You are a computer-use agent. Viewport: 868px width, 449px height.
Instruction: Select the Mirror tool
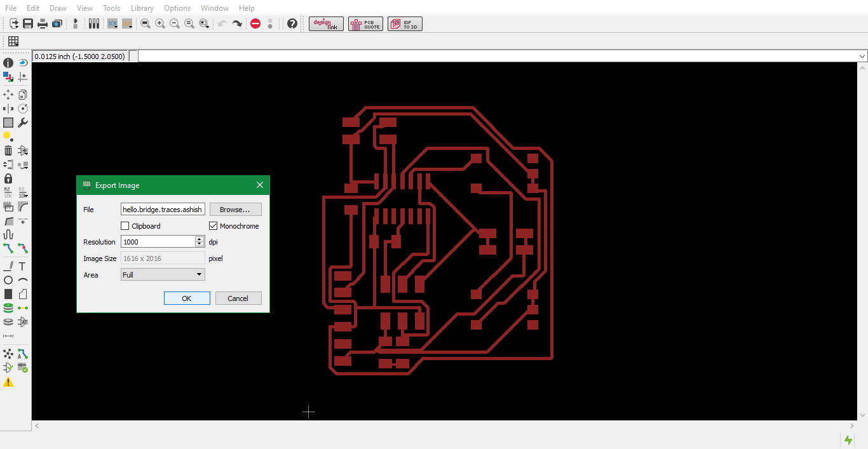coord(8,109)
